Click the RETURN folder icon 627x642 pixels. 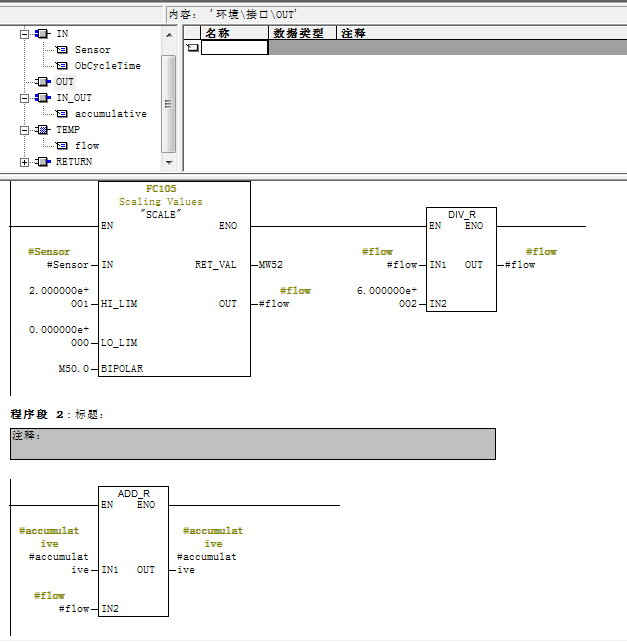click(43, 162)
